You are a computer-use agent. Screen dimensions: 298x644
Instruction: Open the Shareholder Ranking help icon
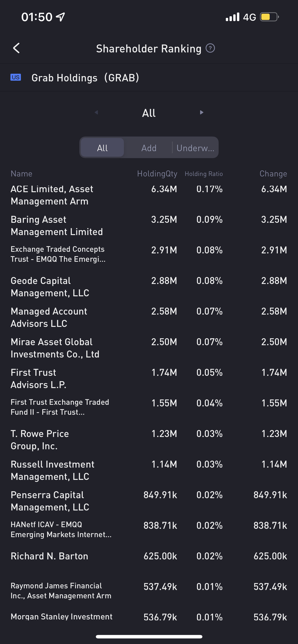pos(210,48)
